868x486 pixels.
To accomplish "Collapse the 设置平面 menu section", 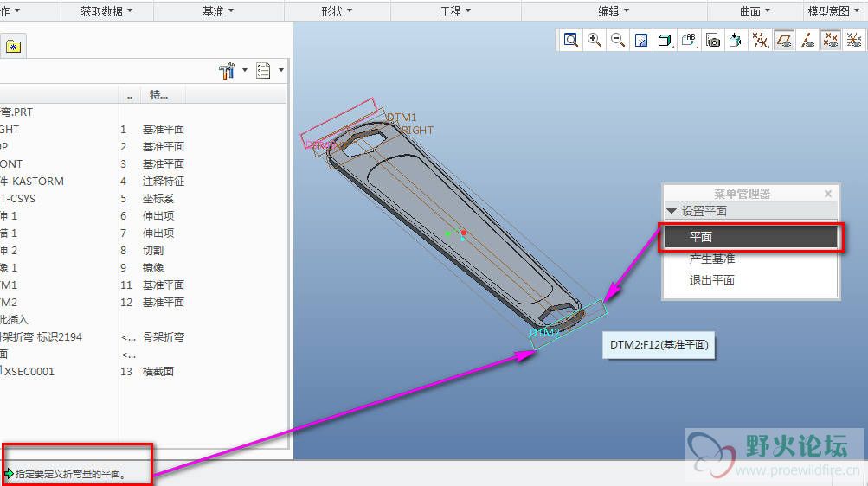I will tap(672, 211).
